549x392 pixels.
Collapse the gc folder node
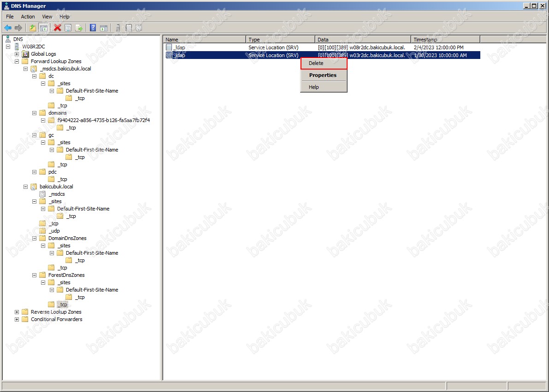click(x=34, y=135)
